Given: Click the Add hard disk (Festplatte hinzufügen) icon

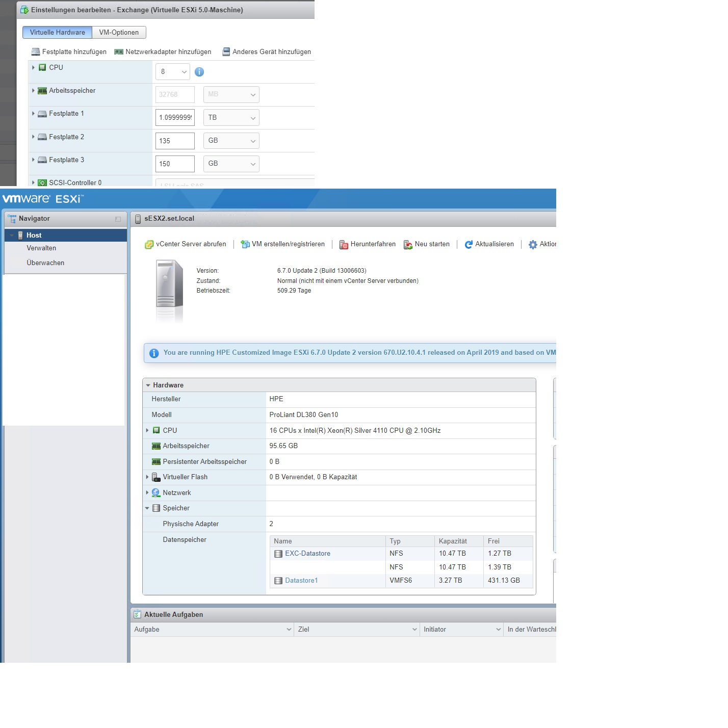Looking at the screenshot, I should tap(36, 52).
